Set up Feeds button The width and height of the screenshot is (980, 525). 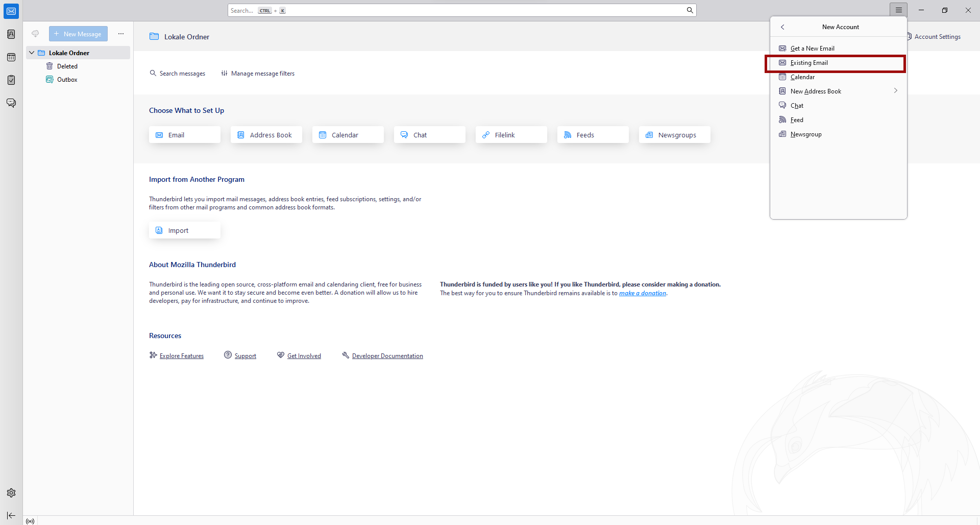(x=593, y=135)
